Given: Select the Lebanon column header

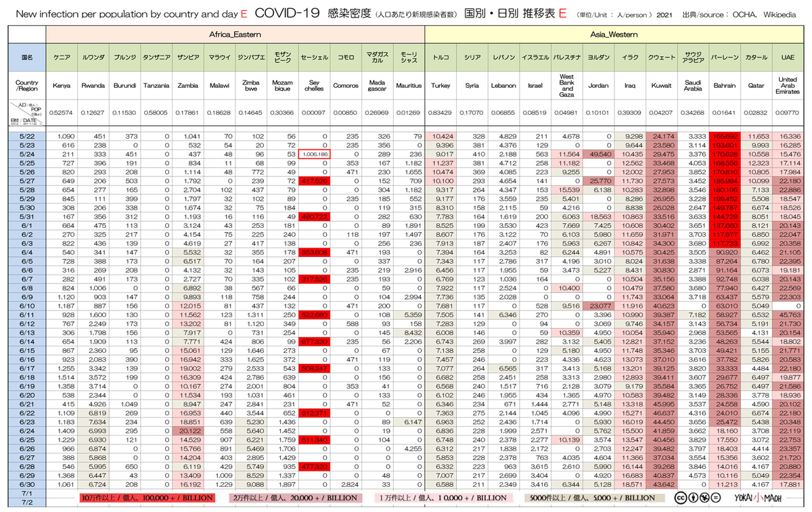Looking at the screenshot, I should [x=503, y=85].
